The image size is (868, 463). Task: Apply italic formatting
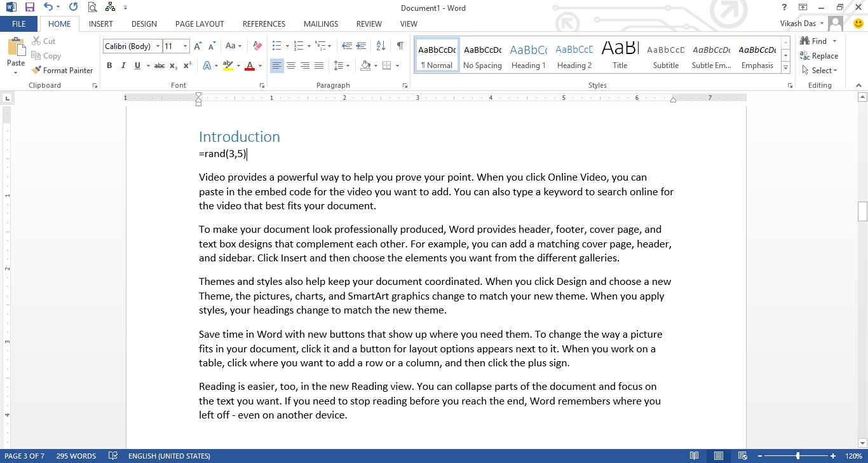(123, 66)
